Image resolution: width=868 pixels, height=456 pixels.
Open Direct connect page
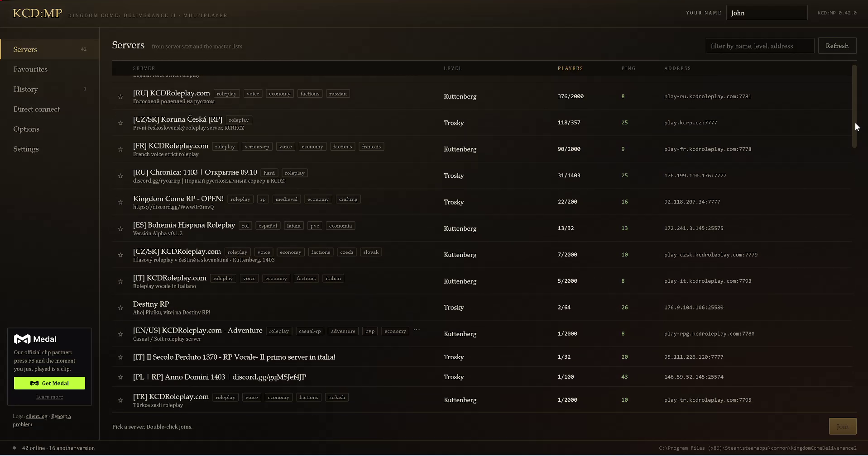pos(50,109)
